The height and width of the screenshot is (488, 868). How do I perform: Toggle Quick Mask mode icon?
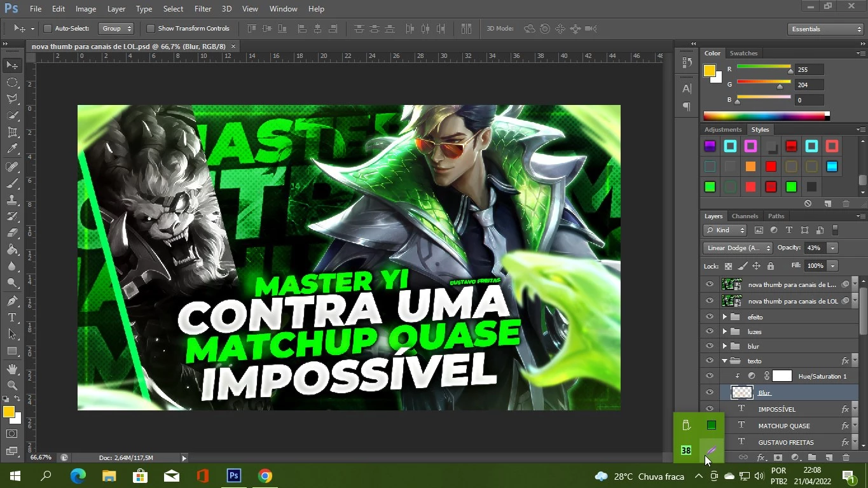tap(12, 434)
